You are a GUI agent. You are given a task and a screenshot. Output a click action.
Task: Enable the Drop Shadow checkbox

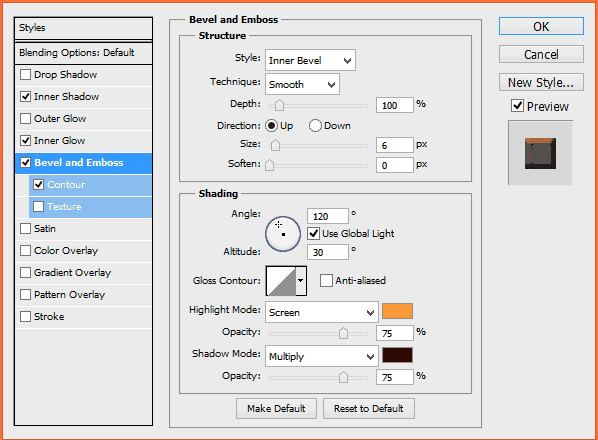click(x=26, y=74)
